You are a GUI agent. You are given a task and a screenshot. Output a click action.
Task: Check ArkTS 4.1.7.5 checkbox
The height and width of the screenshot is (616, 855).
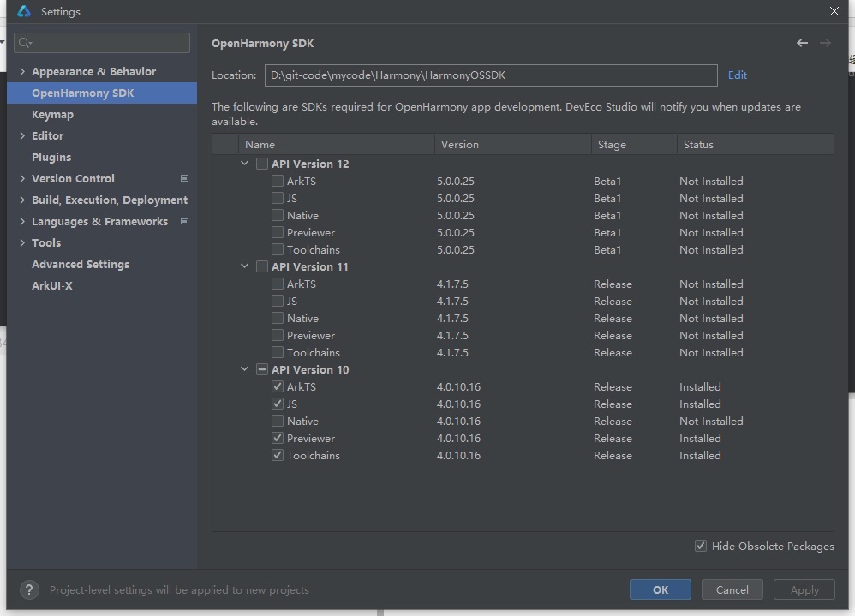coord(278,284)
